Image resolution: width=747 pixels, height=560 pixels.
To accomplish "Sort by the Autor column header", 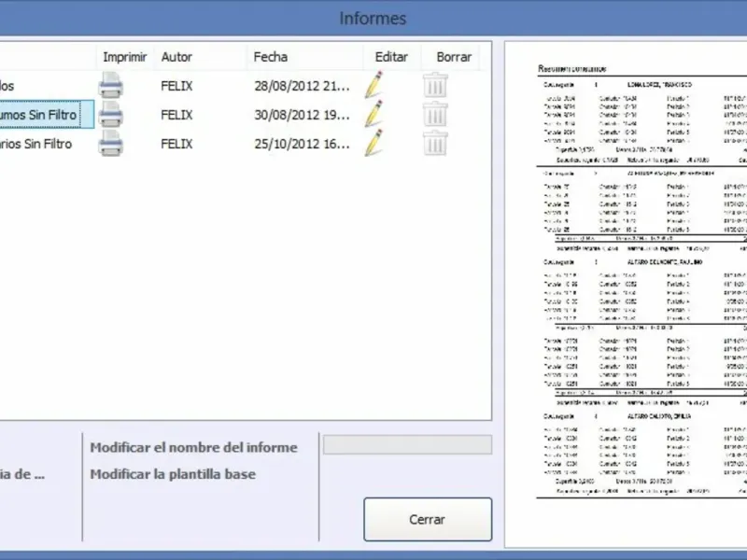I will (x=176, y=57).
